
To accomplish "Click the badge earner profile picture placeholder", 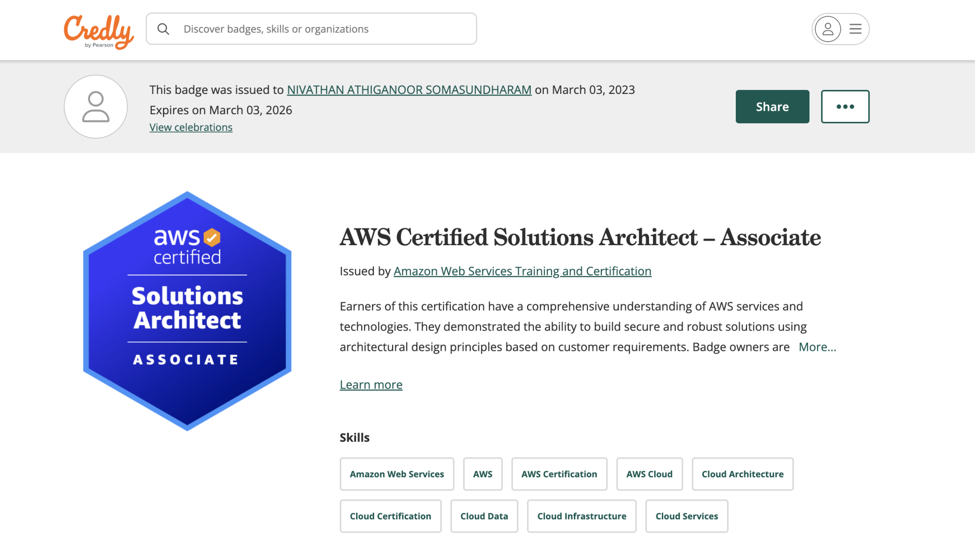I will point(96,107).
